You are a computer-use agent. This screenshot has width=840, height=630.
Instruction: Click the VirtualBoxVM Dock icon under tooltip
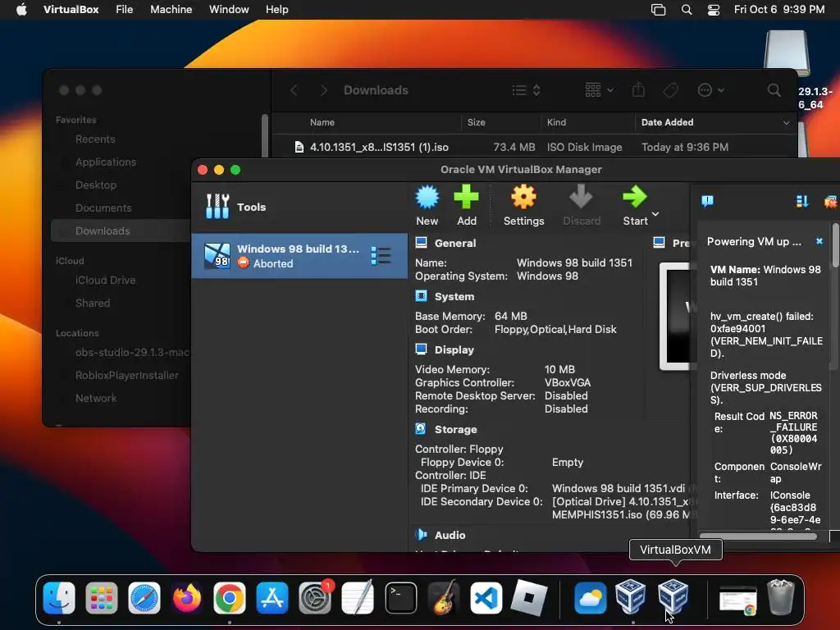(673, 596)
